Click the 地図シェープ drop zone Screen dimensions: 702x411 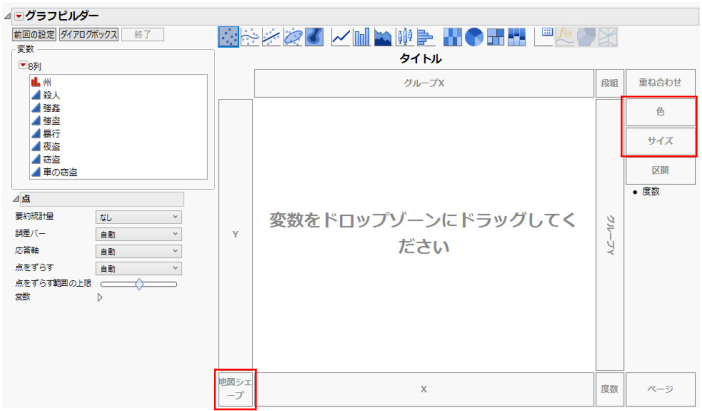point(235,389)
